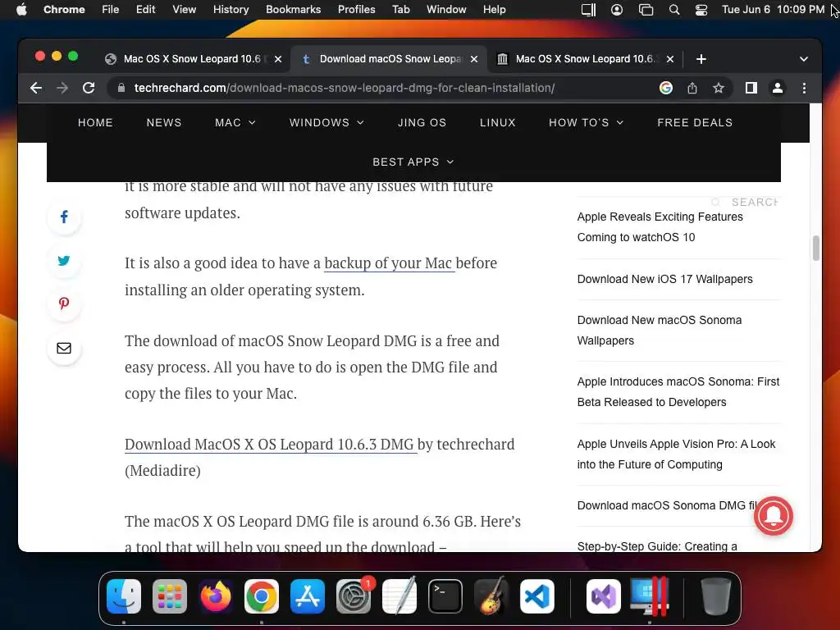Open Chrome profile avatar
The image size is (840, 630).
(x=778, y=88)
